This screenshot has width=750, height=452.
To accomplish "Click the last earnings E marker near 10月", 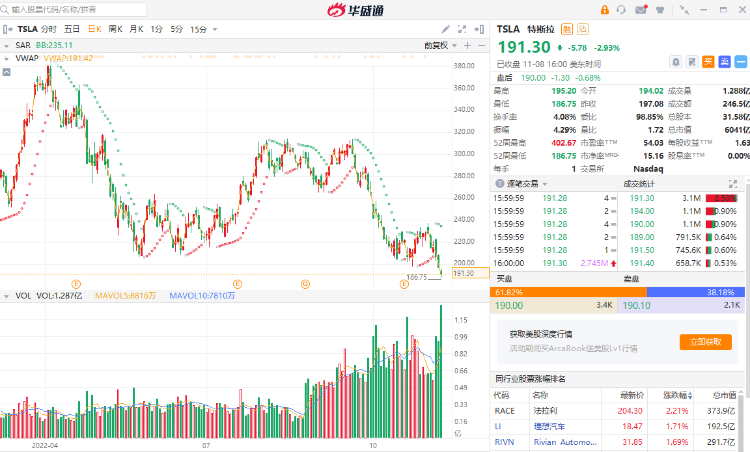I will 404,284.
